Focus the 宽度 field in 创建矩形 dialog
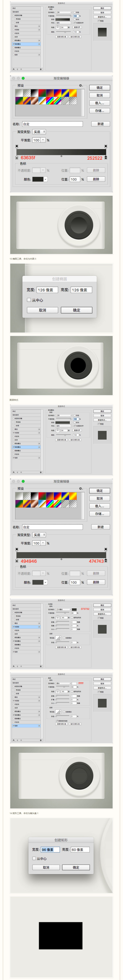This screenshot has width=123, height=980. click(x=50, y=850)
